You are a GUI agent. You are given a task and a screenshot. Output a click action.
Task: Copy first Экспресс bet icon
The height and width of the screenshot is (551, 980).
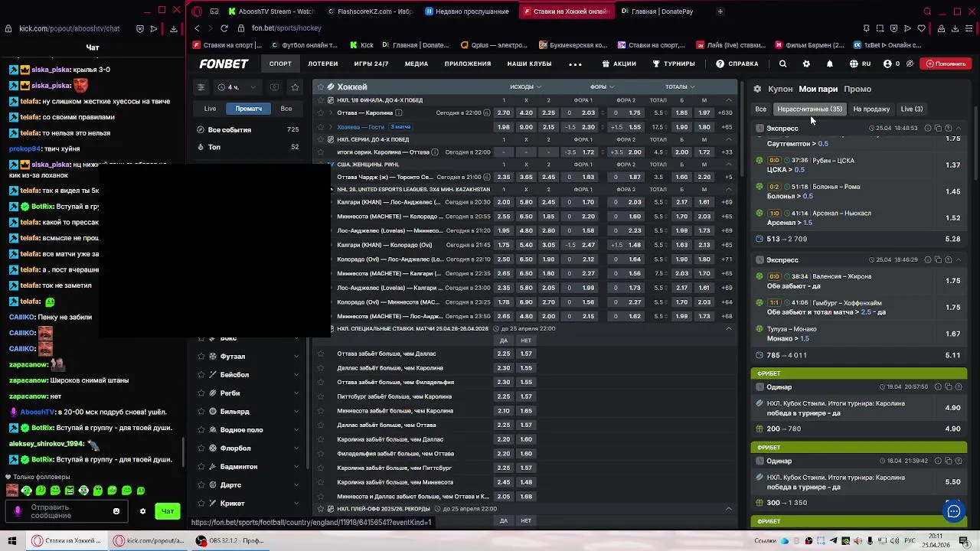pyautogui.click(x=938, y=129)
